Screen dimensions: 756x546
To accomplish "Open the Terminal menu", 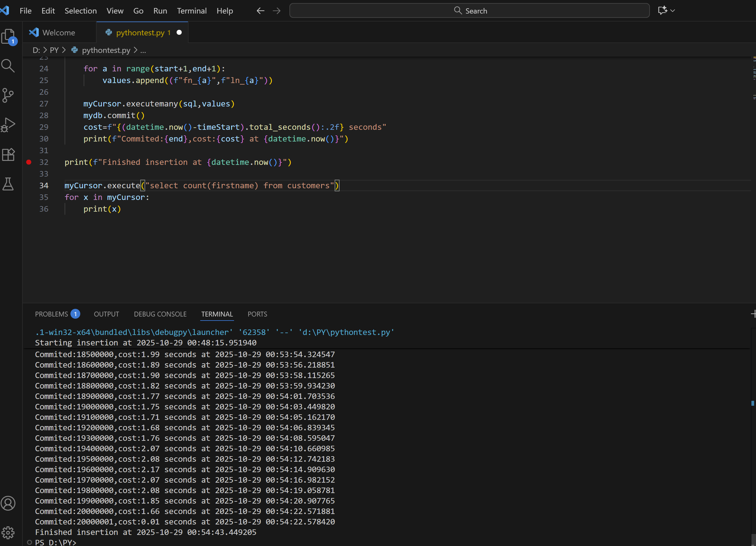I will click(192, 11).
